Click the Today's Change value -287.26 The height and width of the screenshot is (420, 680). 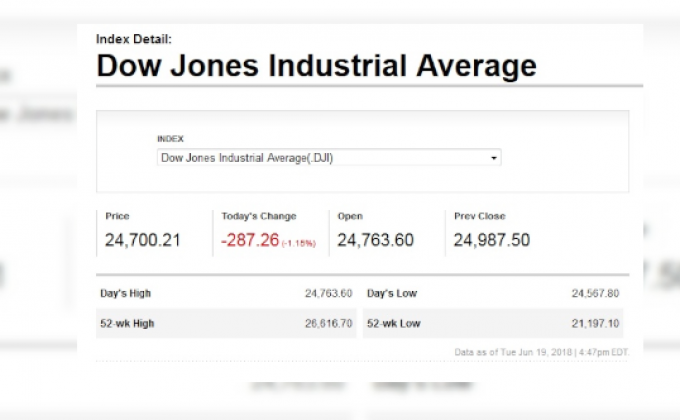tap(249, 240)
